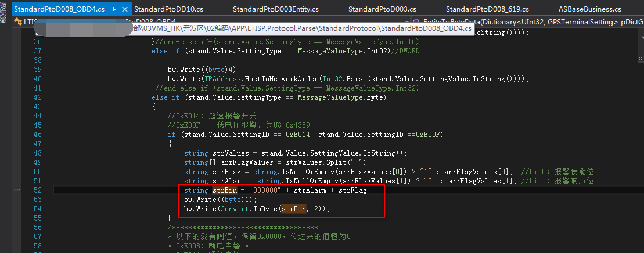Select the StandardPtoD008_OBD4.cs tab title
The height and width of the screenshot is (253, 644).
[59, 9]
